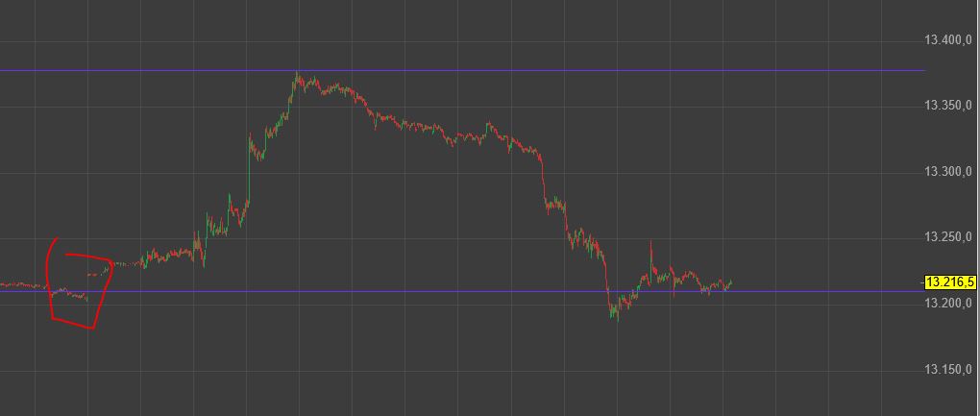Click the downward wick spike before the 13.270 rally
This screenshot has height=416, width=980.
click(x=204, y=257)
